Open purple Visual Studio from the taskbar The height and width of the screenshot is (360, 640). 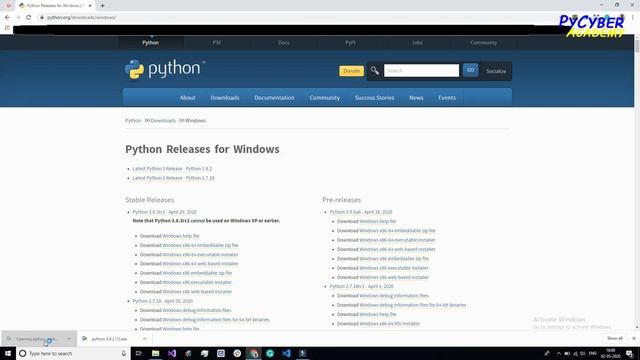pos(172,353)
